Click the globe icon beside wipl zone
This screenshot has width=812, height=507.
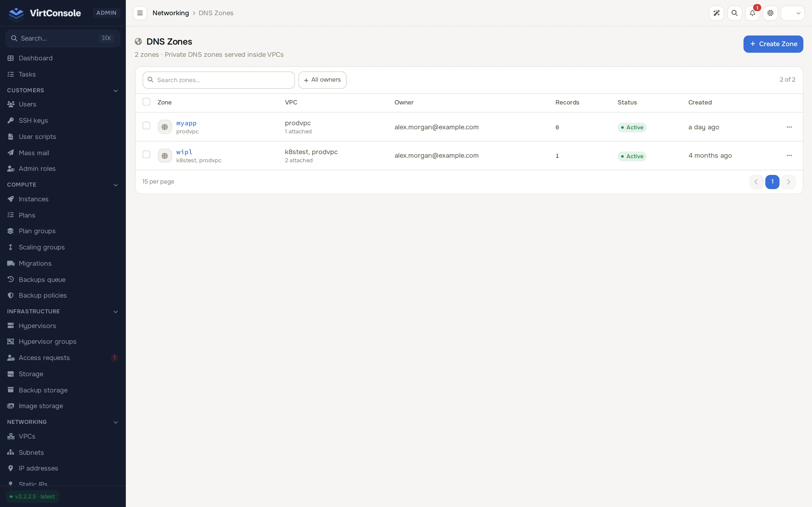click(x=165, y=156)
